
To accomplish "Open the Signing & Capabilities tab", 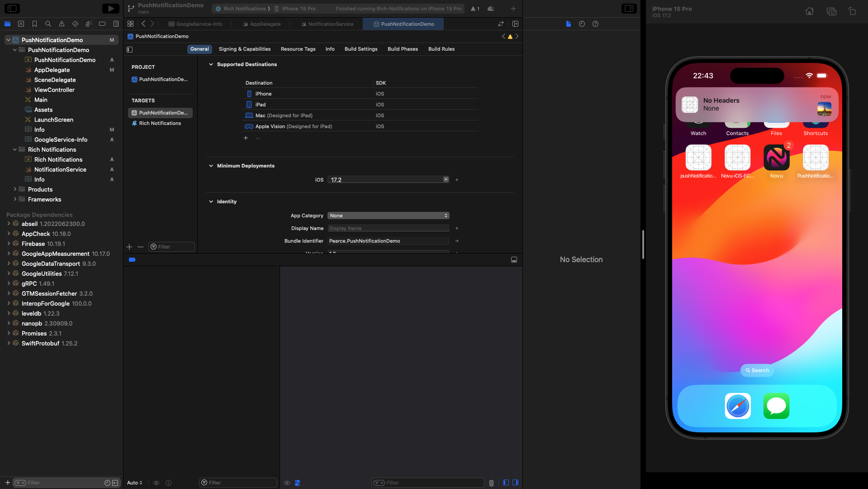I will (244, 49).
